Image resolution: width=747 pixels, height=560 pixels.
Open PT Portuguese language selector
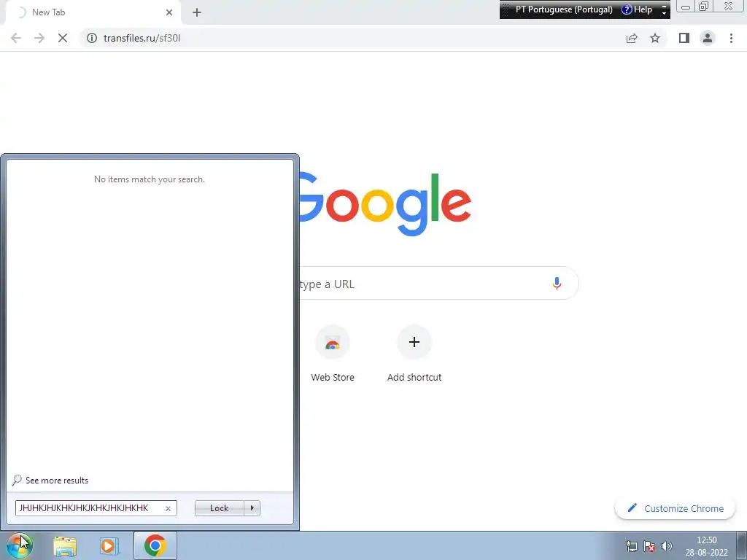[564, 9]
